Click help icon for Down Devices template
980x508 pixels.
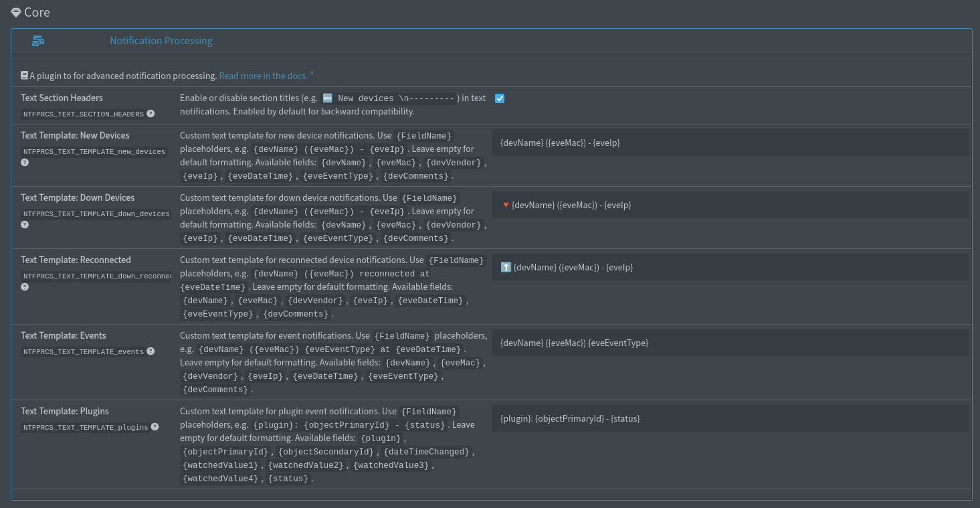click(25, 224)
